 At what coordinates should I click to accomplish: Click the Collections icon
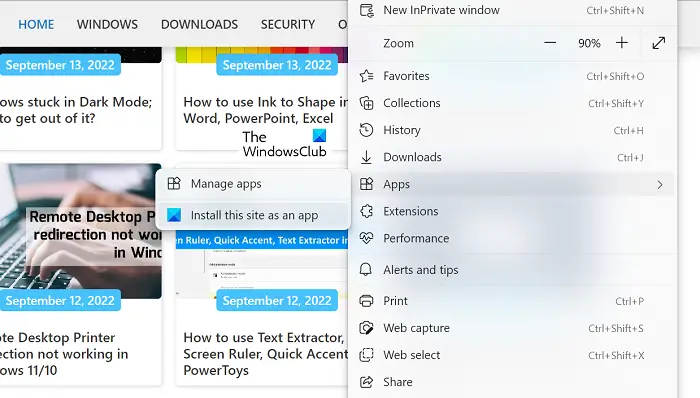point(367,103)
